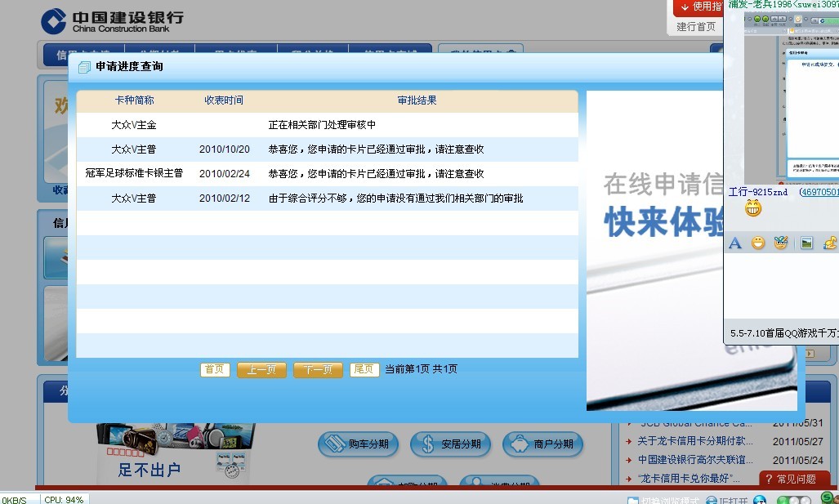Image resolution: width=839 pixels, height=504 pixels.
Task: Open the emoticon picker in chat toolbar
Action: [758, 243]
